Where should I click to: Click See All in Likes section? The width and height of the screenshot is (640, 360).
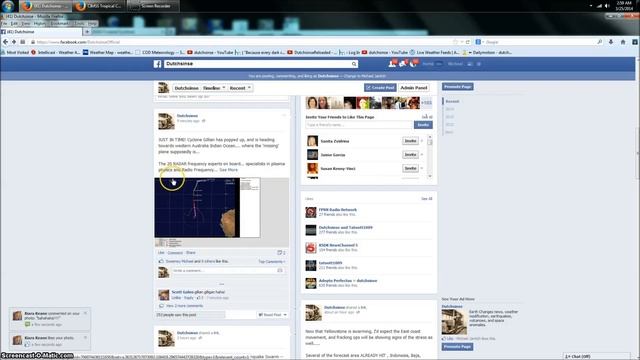(x=427, y=199)
